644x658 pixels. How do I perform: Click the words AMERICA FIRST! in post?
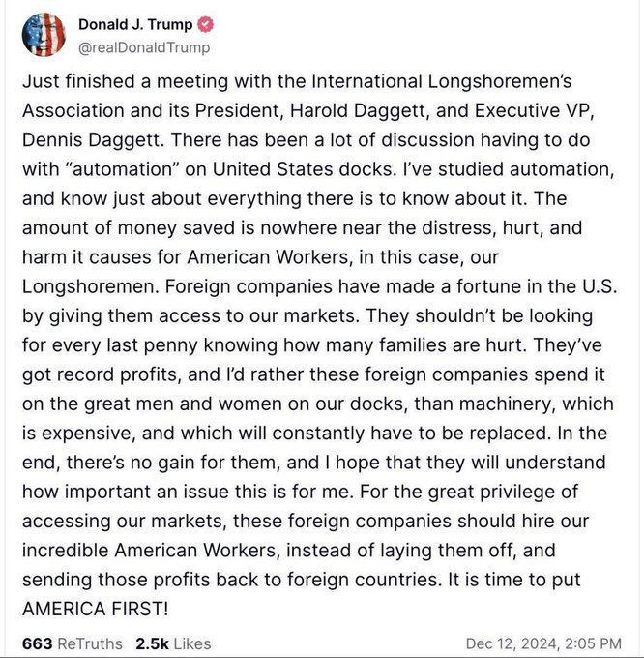(x=95, y=609)
